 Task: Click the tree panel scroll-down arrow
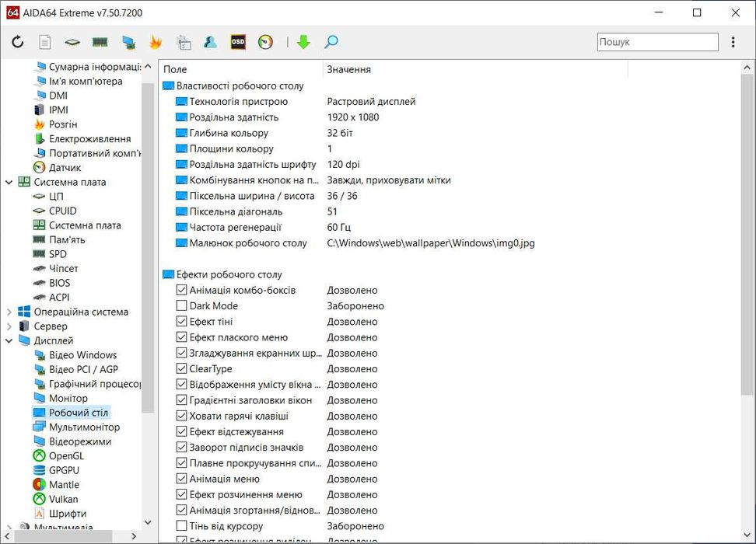(148, 522)
